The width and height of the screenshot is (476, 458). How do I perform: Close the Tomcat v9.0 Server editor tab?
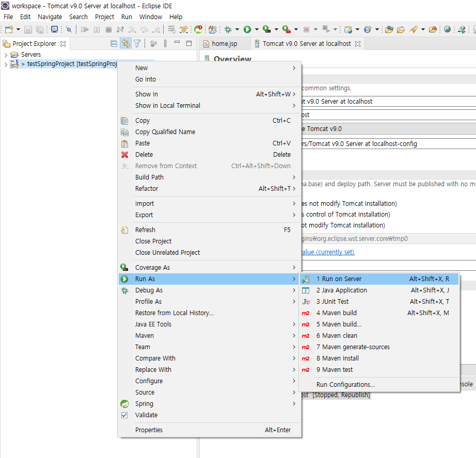point(358,44)
